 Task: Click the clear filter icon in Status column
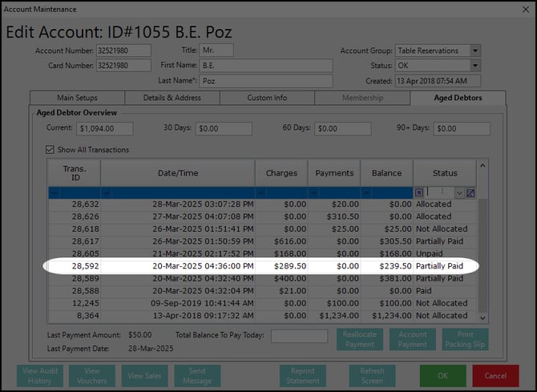click(x=470, y=192)
